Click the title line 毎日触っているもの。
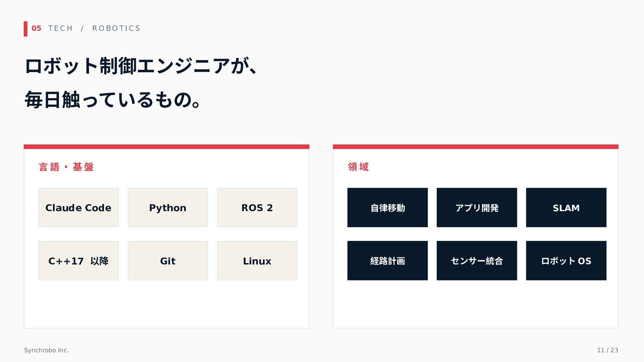The width and height of the screenshot is (644, 362). 113,100
